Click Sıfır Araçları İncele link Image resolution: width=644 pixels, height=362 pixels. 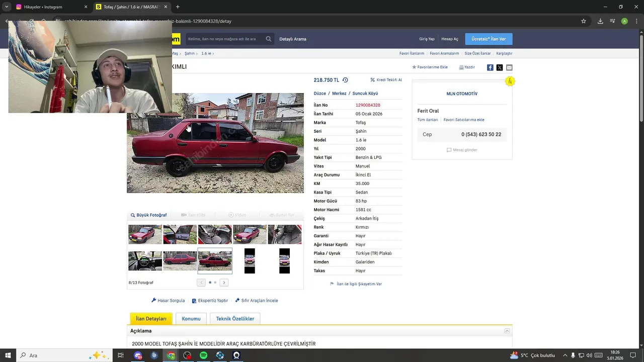click(256, 301)
